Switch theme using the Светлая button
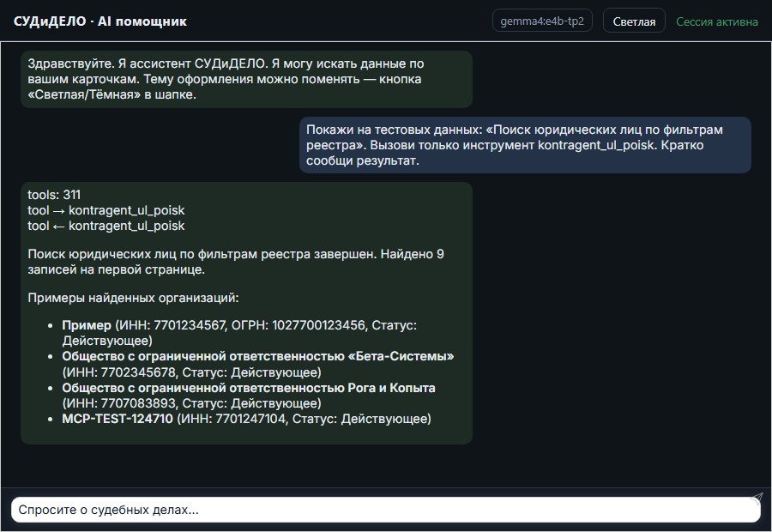Viewport: 772px width, 532px height. [634, 21]
